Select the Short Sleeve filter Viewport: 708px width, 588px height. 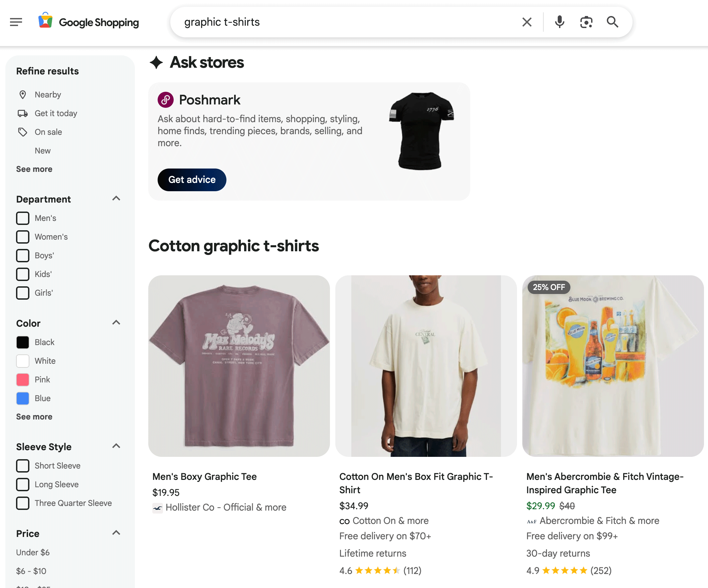pos(23,466)
